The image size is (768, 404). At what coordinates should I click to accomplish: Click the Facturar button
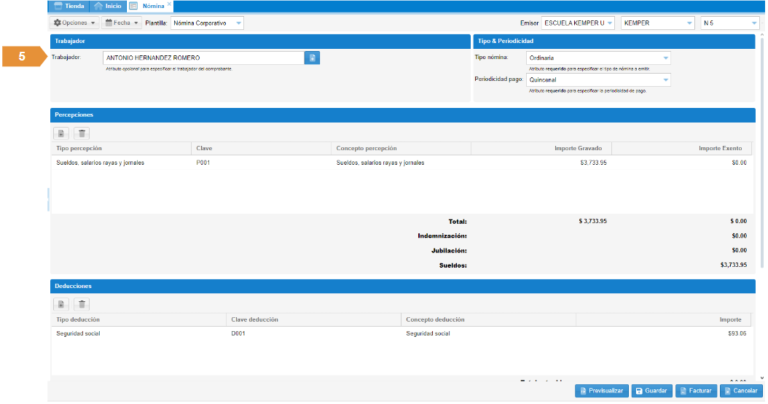click(695, 391)
